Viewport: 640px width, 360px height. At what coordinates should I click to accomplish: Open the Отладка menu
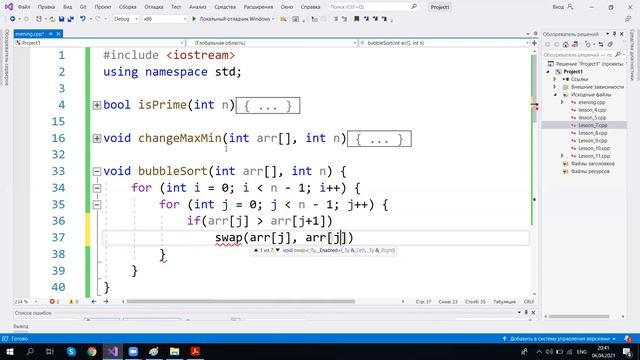click(x=154, y=7)
